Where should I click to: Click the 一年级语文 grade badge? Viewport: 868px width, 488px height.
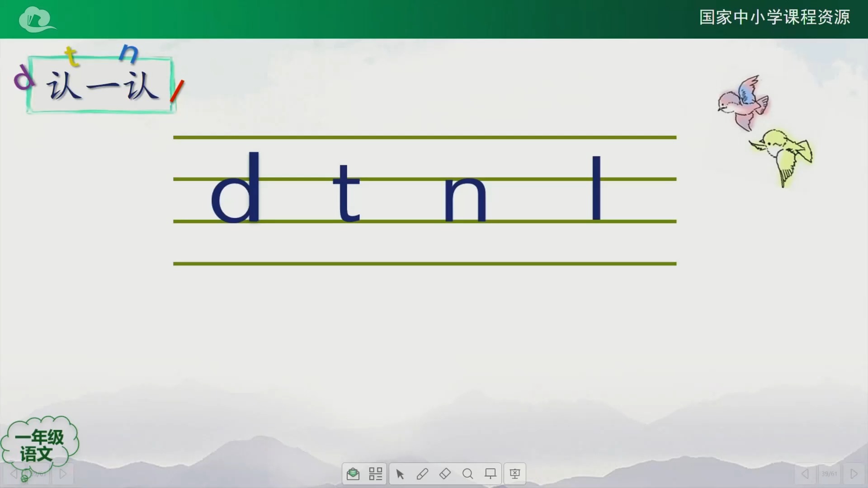click(39, 445)
